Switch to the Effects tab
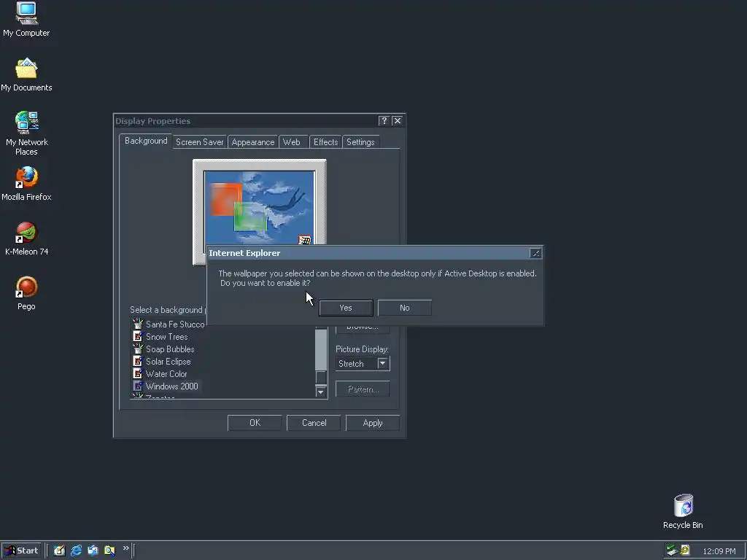The width and height of the screenshot is (747, 560). click(326, 142)
